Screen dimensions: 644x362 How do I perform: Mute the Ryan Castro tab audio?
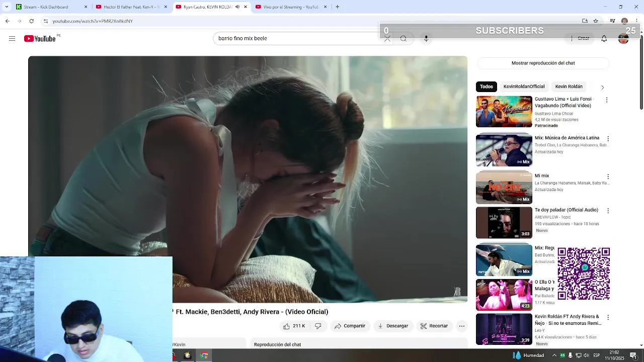coord(237,7)
